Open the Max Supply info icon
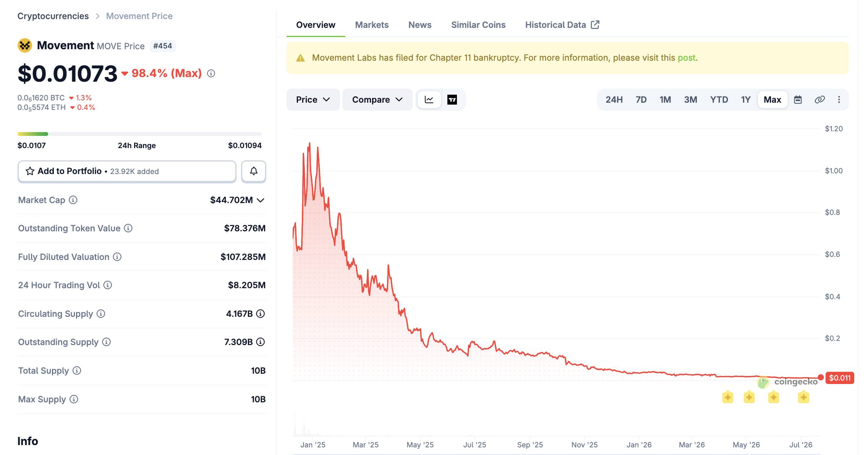868x455 pixels. coord(74,399)
